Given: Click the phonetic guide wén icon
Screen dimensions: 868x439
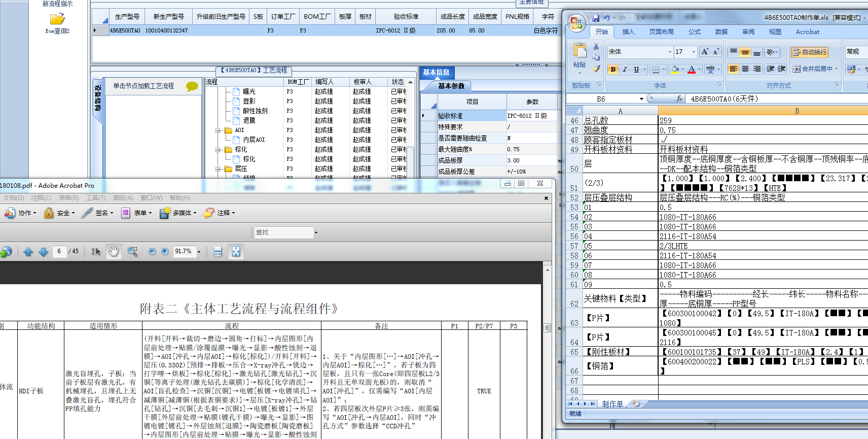Looking at the screenshot, I should pos(710,70).
